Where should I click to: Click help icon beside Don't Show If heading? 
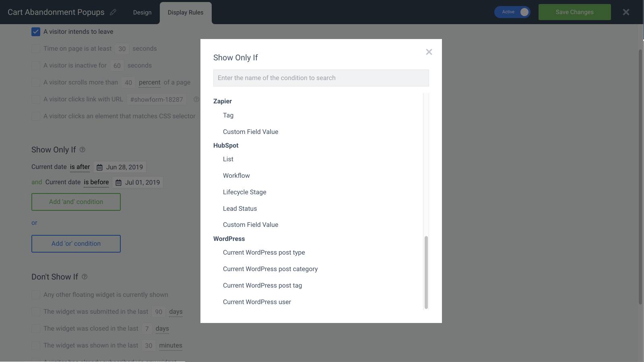tap(85, 277)
